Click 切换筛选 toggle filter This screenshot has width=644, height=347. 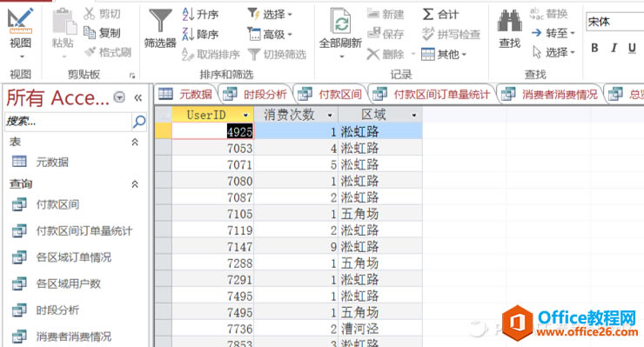[x=278, y=54]
